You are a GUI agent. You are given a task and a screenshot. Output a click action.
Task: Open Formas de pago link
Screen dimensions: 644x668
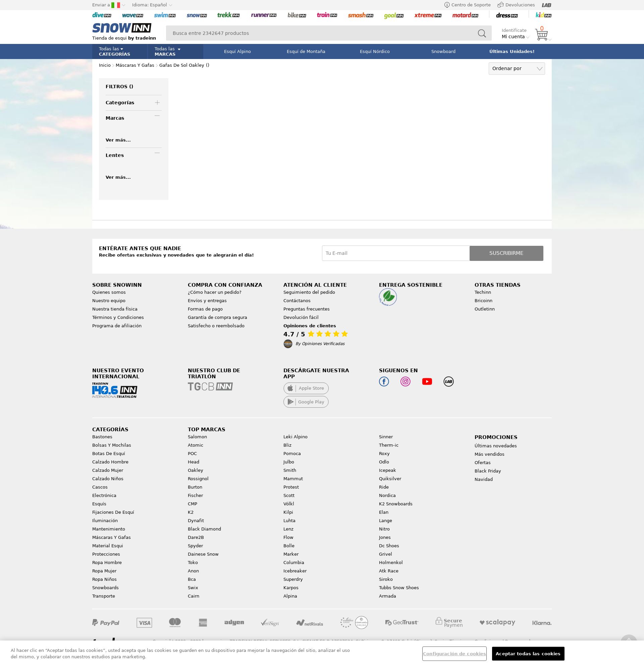tap(205, 309)
